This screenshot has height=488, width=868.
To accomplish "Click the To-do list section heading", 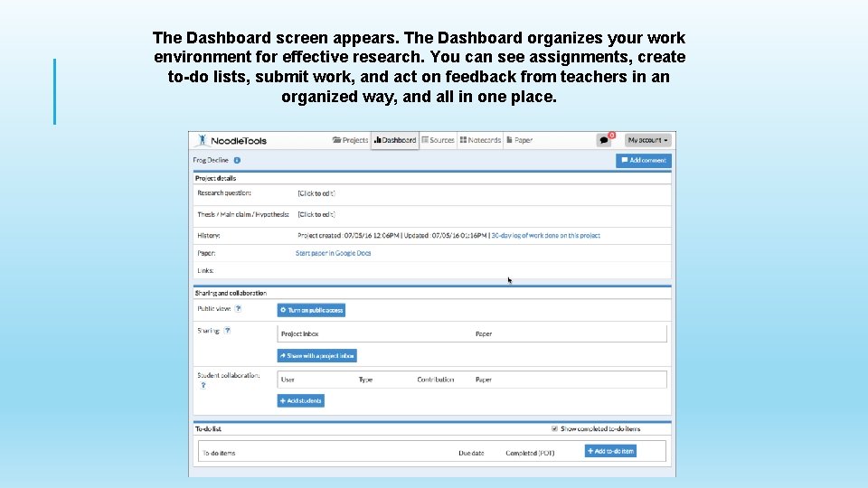I will coord(208,428).
